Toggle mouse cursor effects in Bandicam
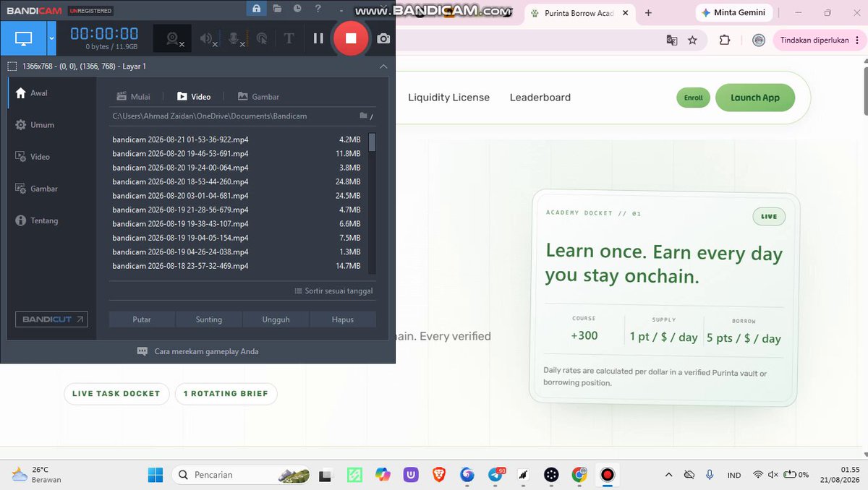The image size is (868, 490). click(262, 39)
